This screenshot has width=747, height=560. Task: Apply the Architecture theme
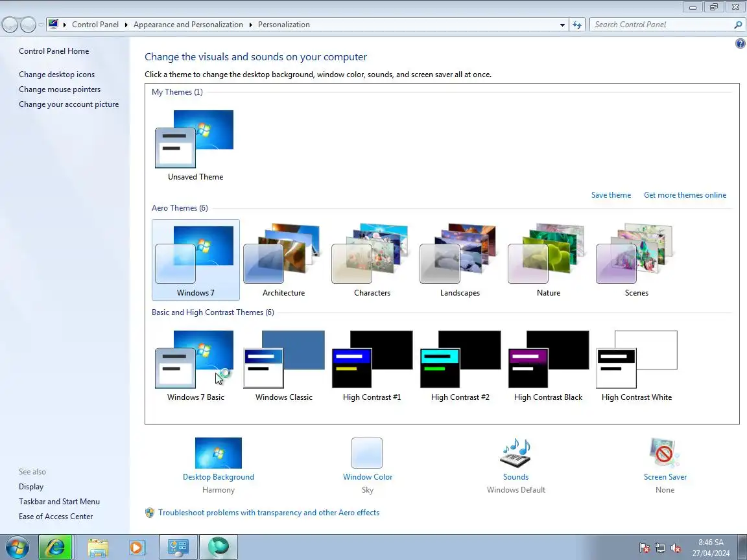pos(283,259)
